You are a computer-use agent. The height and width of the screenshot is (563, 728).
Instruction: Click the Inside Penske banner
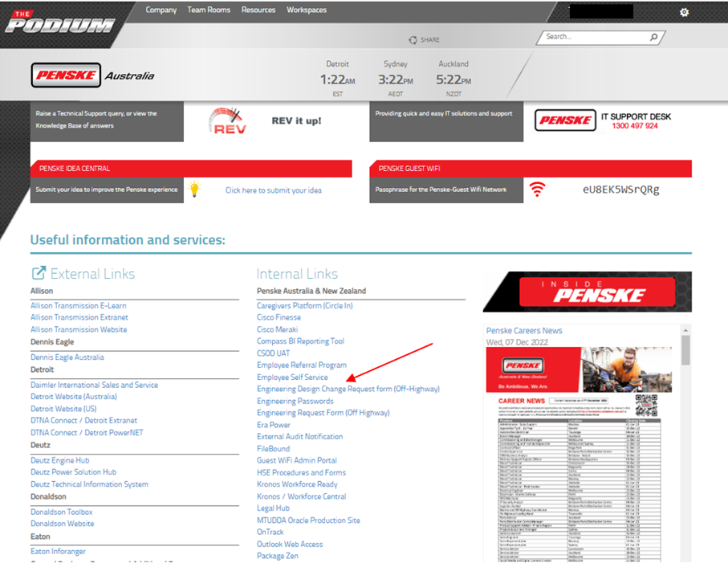coord(588,292)
